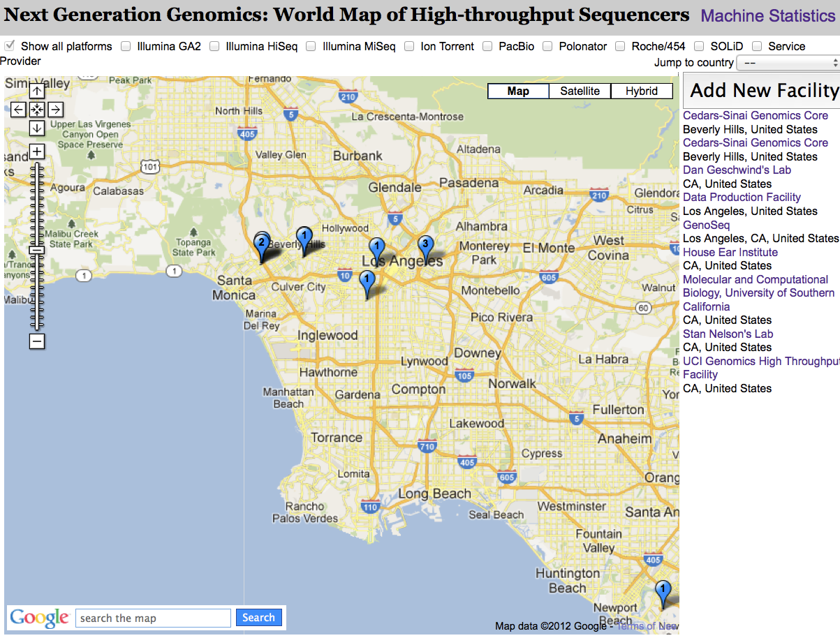The image size is (840, 638).
Task: Click the Google logo on the map
Action: click(39, 618)
